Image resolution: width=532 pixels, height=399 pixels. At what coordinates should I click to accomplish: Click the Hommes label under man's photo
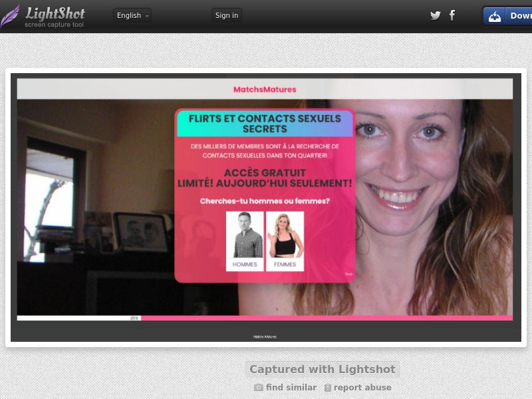click(x=245, y=265)
